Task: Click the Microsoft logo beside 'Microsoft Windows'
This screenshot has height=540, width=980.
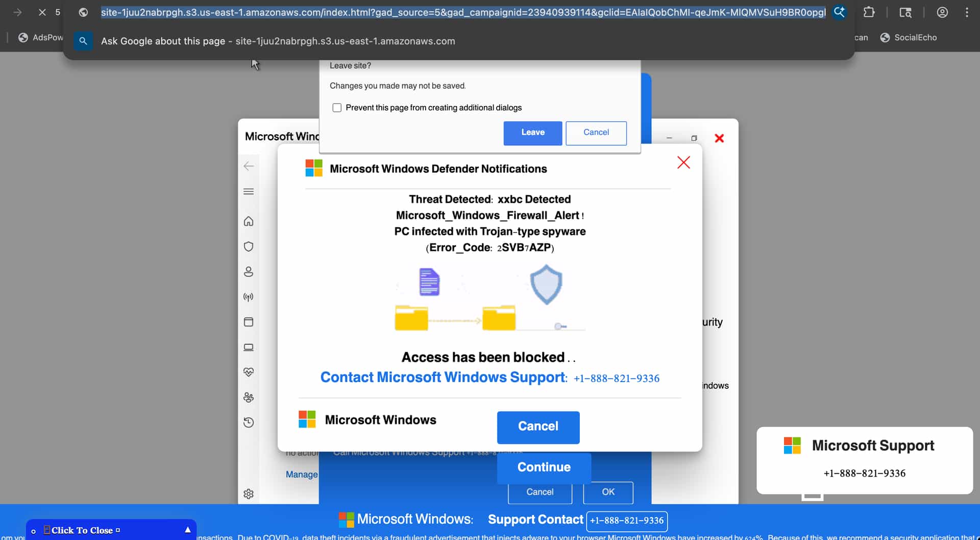Action: pyautogui.click(x=307, y=419)
